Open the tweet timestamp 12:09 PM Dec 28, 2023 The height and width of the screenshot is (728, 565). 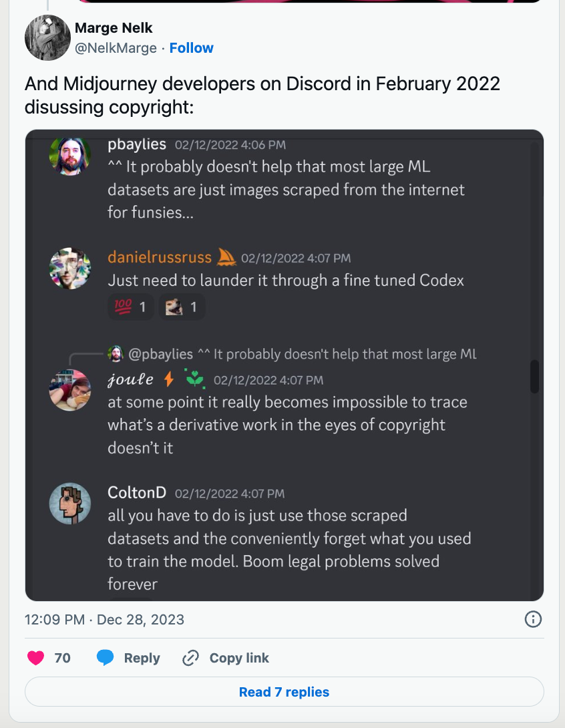(104, 619)
